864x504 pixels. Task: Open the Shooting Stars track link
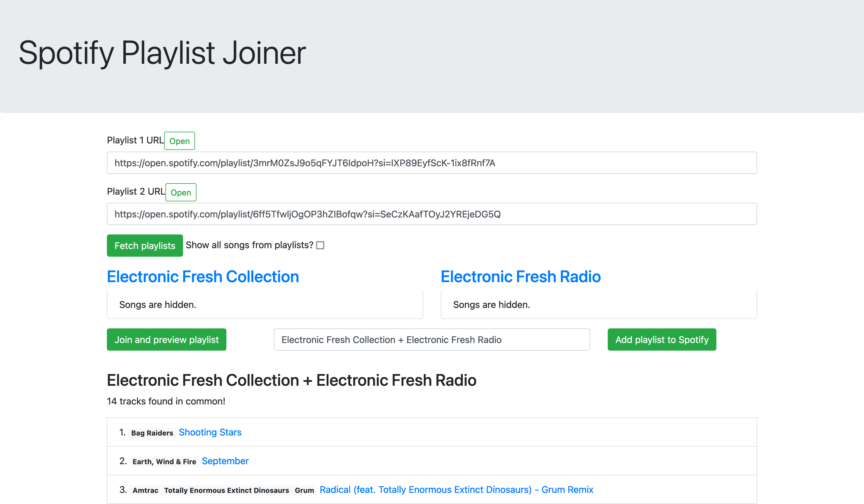210,432
